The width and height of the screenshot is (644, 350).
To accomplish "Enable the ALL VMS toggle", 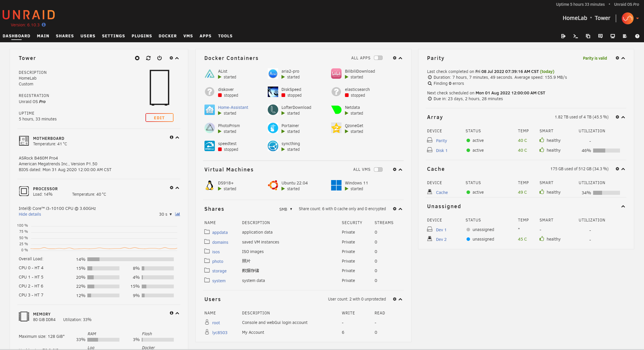I will click(378, 169).
